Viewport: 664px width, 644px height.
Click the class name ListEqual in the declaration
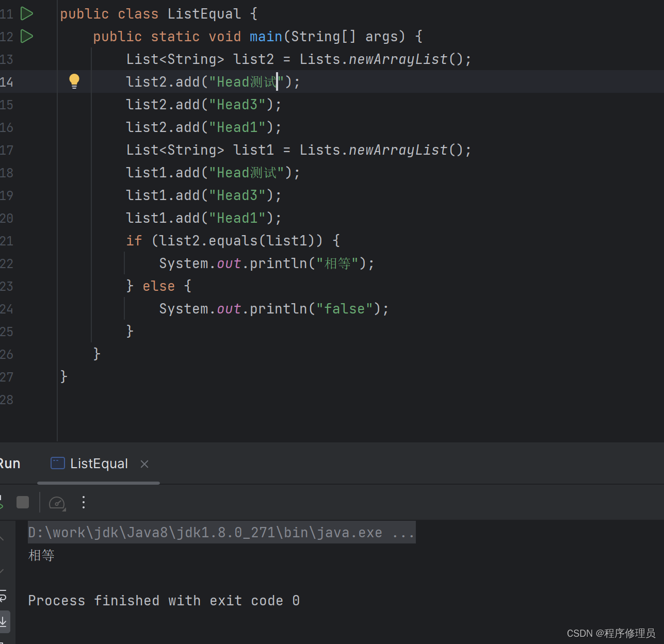pos(204,14)
